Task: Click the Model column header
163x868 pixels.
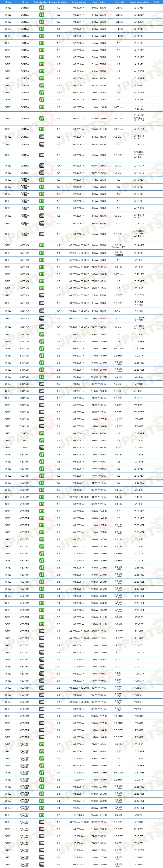Action: pos(25,2)
